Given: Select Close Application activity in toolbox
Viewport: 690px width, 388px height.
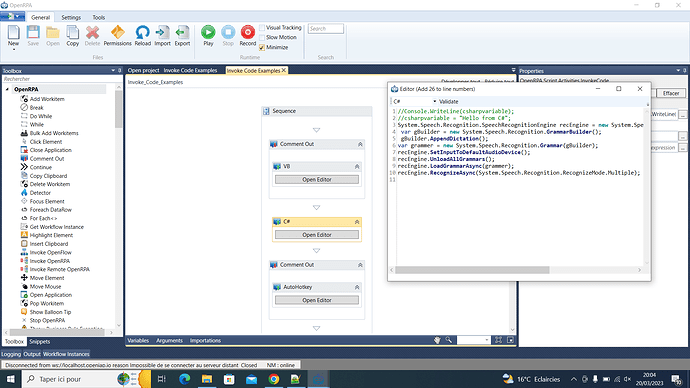Looking at the screenshot, I should (x=51, y=150).
